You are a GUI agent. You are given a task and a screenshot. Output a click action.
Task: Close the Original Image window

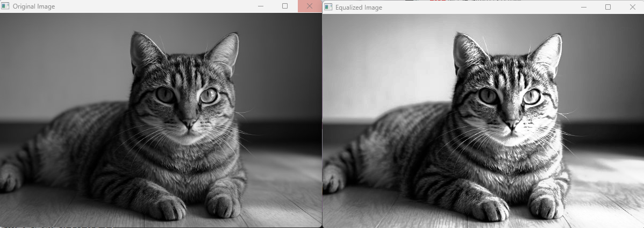click(310, 6)
